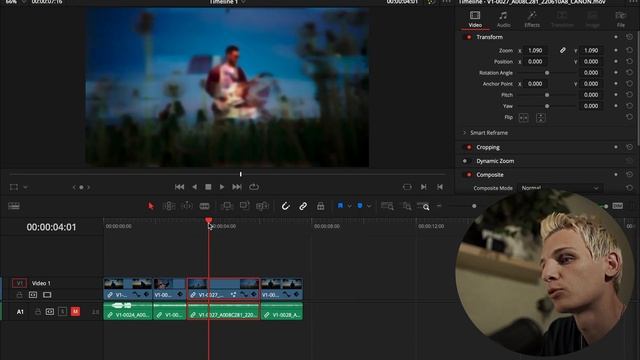Image resolution: width=640 pixels, height=360 pixels.
Task: Expand the Smart Reframe section
Action: coord(464,133)
